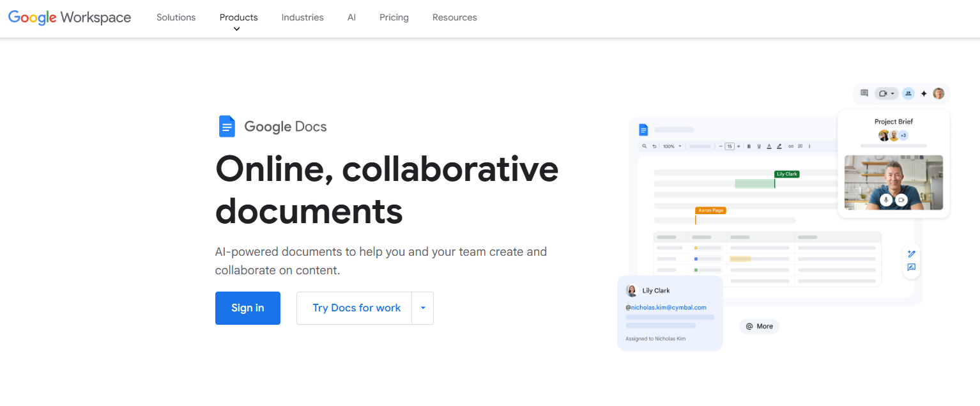Click the microphone icon on video tile
This screenshot has width=980, height=406.
pyautogui.click(x=885, y=199)
